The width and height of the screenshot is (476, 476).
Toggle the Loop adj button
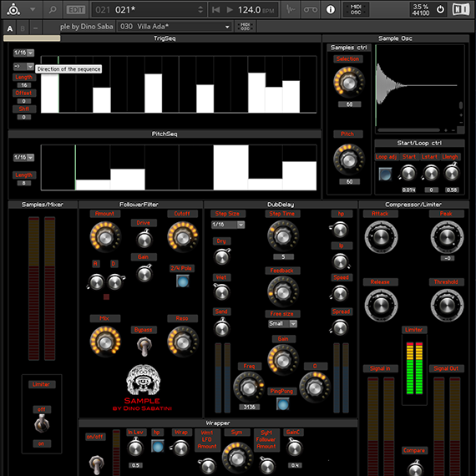click(x=385, y=175)
